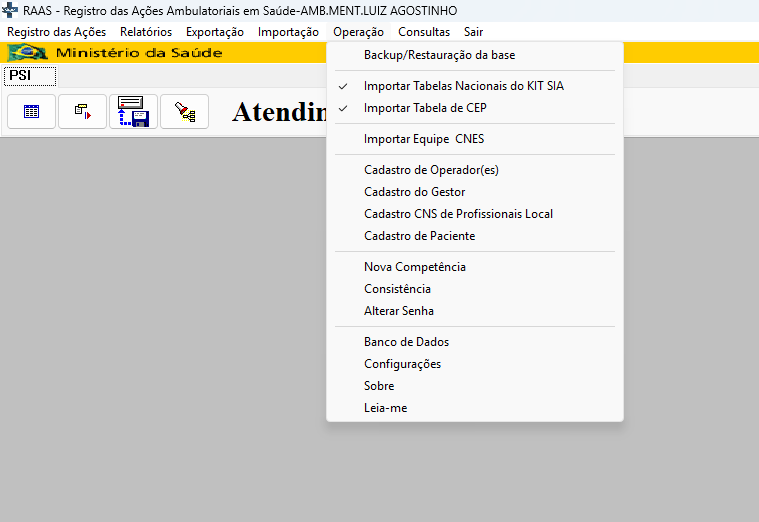759x522 pixels.
Task: Click the floppy disk save toolbar icon
Action: [134, 112]
